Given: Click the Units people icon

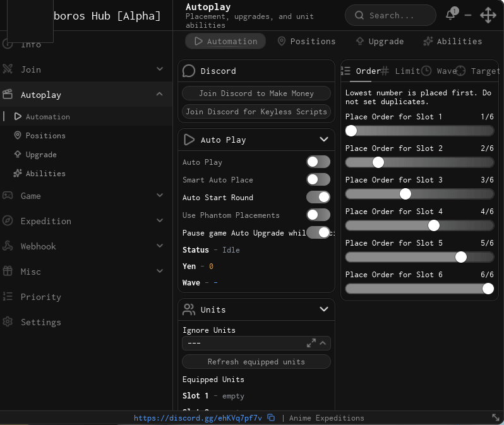Looking at the screenshot, I should click(189, 309).
